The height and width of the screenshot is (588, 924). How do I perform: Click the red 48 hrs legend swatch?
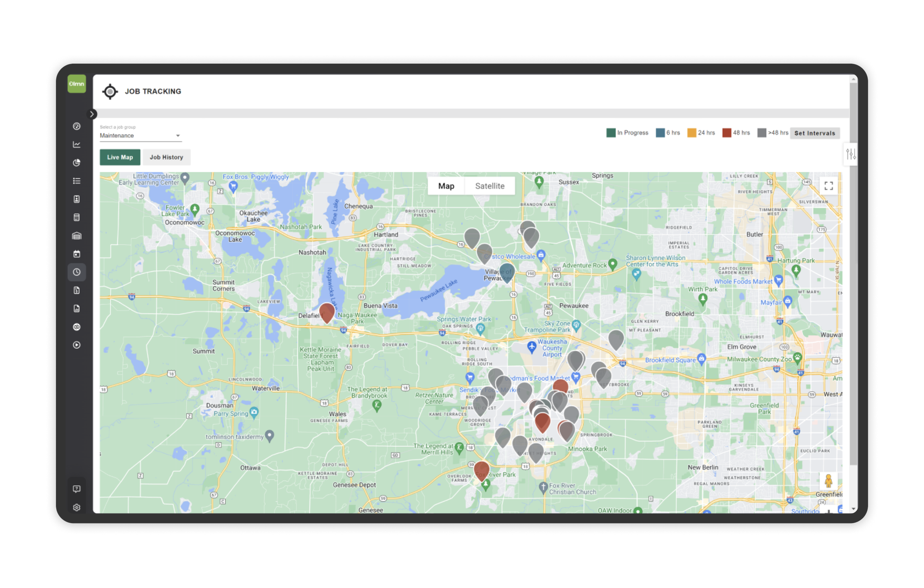click(726, 133)
